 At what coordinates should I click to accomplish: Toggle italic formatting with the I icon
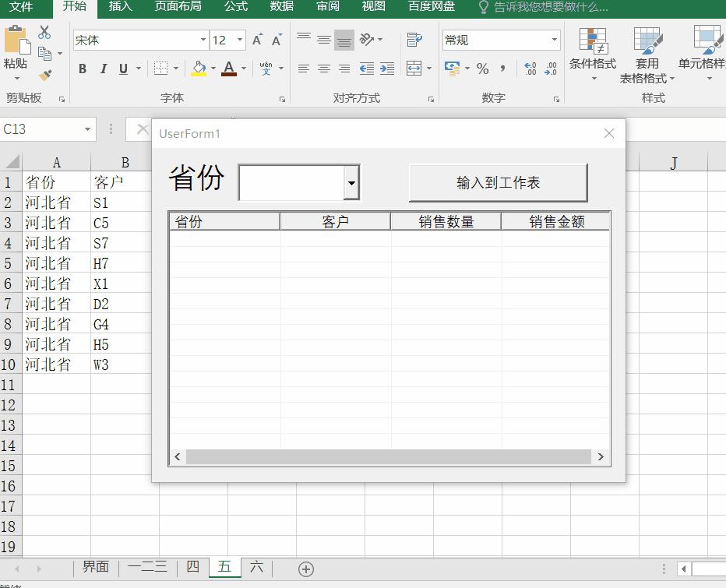point(102,69)
